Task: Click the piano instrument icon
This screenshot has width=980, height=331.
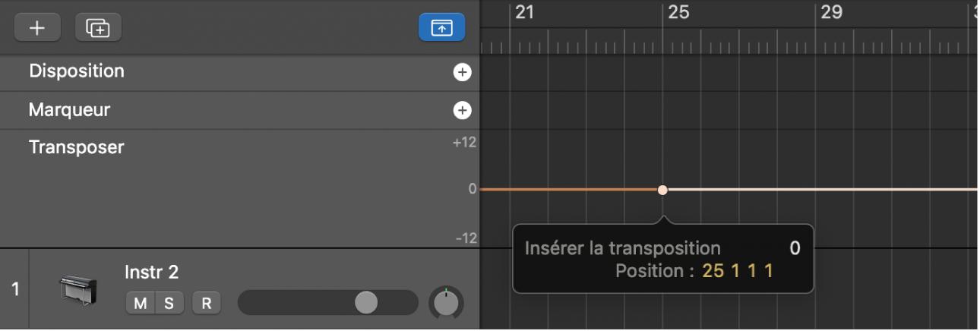Action: click(x=77, y=290)
